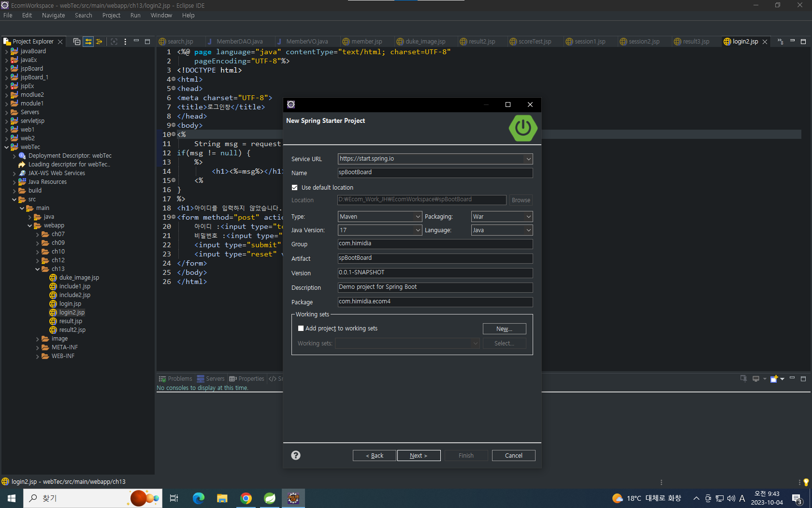The height and width of the screenshot is (508, 812).
Task: Click New working set button
Action: 504,329
